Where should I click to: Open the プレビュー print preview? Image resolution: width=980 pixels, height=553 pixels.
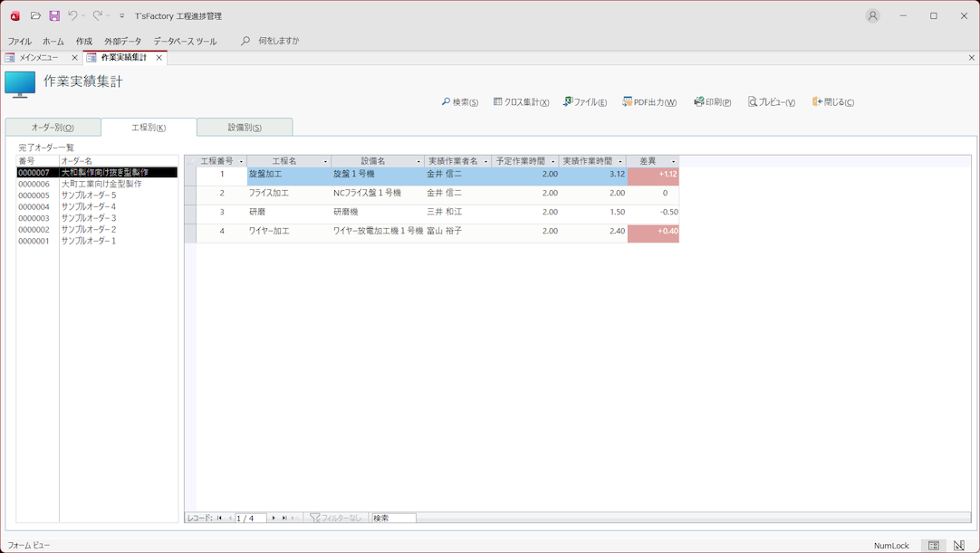(x=772, y=102)
